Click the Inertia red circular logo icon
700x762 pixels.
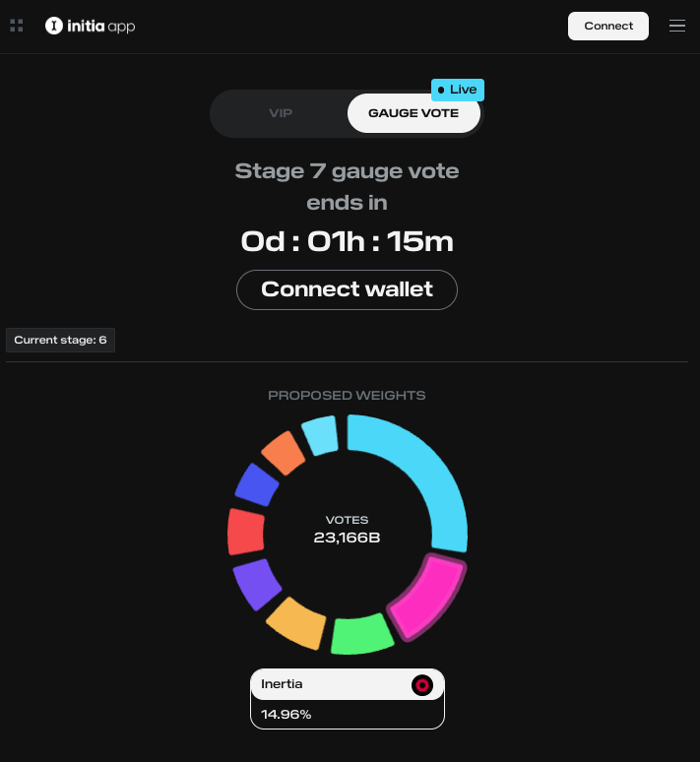422,685
